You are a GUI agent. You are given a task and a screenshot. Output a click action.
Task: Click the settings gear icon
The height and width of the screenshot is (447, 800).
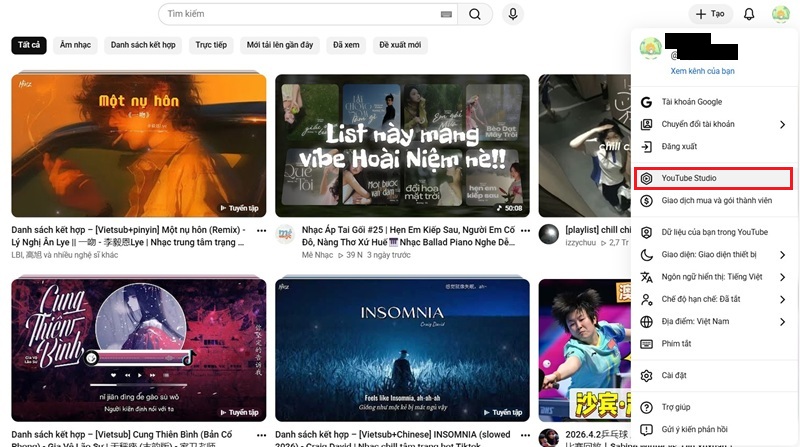646,376
